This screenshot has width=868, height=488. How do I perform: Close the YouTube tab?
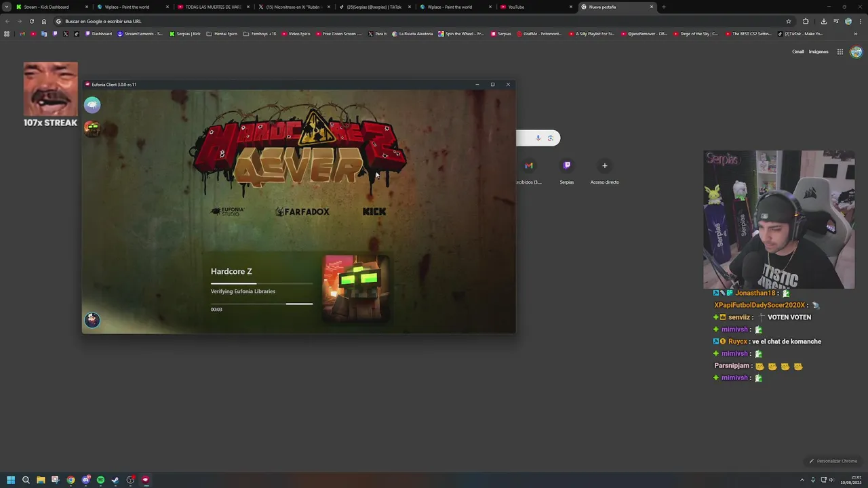pos(571,7)
